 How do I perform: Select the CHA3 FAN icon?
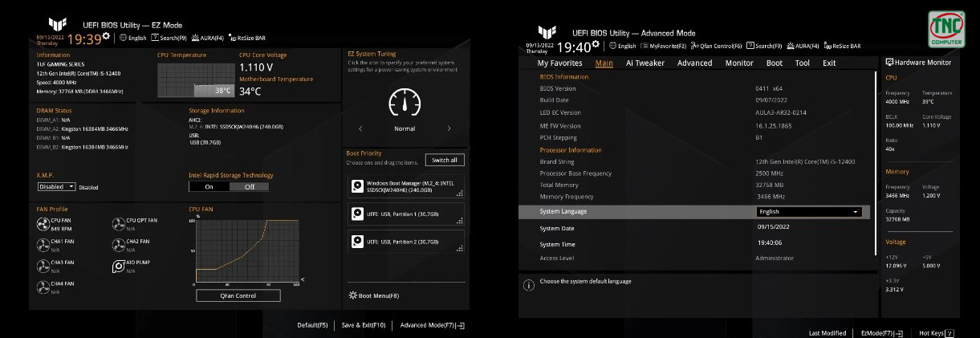pos(43,265)
